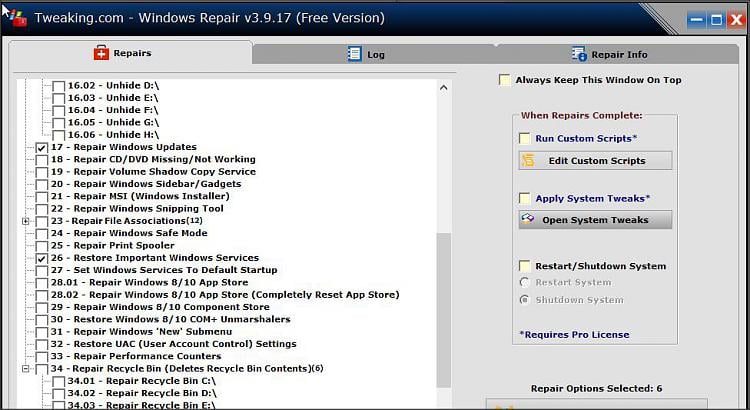Select row 16.04 - Unhide F:\
This screenshot has width=750, height=410.
click(x=113, y=110)
